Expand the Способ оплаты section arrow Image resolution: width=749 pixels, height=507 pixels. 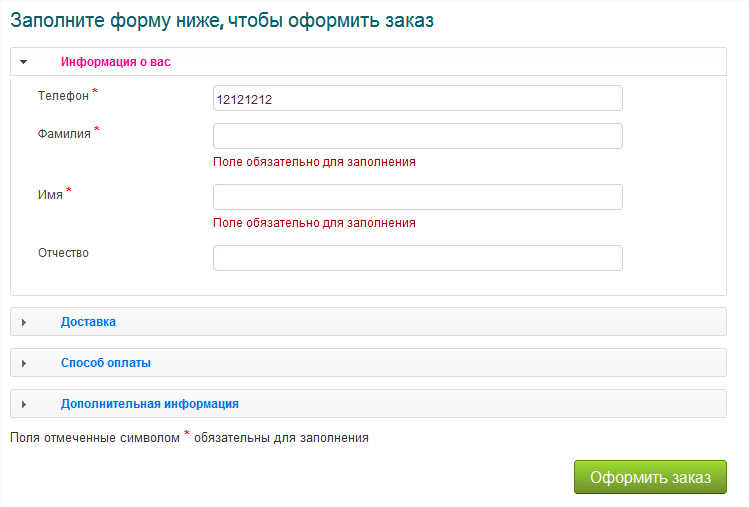(23, 363)
